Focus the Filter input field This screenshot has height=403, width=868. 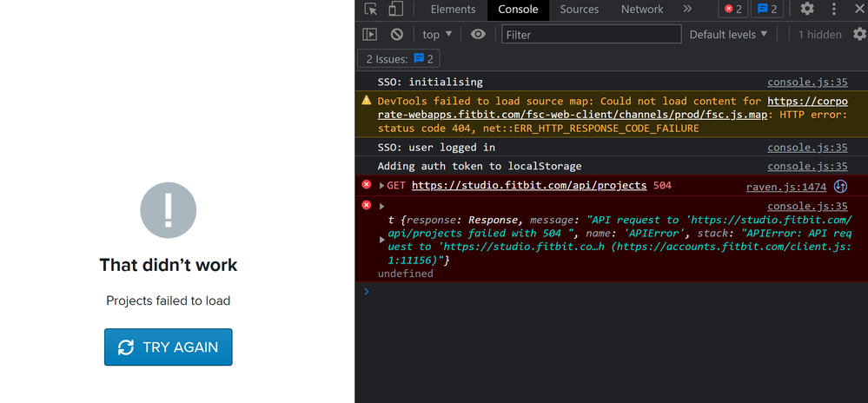(591, 35)
